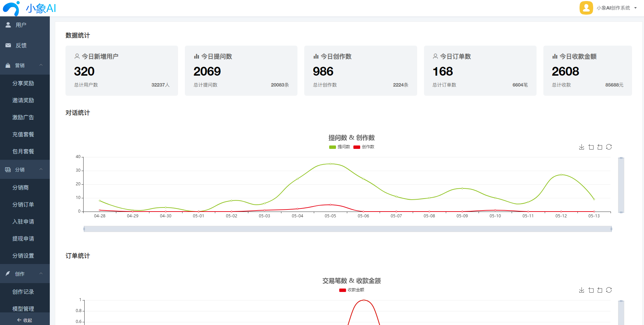Click total orders value 6604笔
Screen dimensions: 644x325
(x=520, y=85)
